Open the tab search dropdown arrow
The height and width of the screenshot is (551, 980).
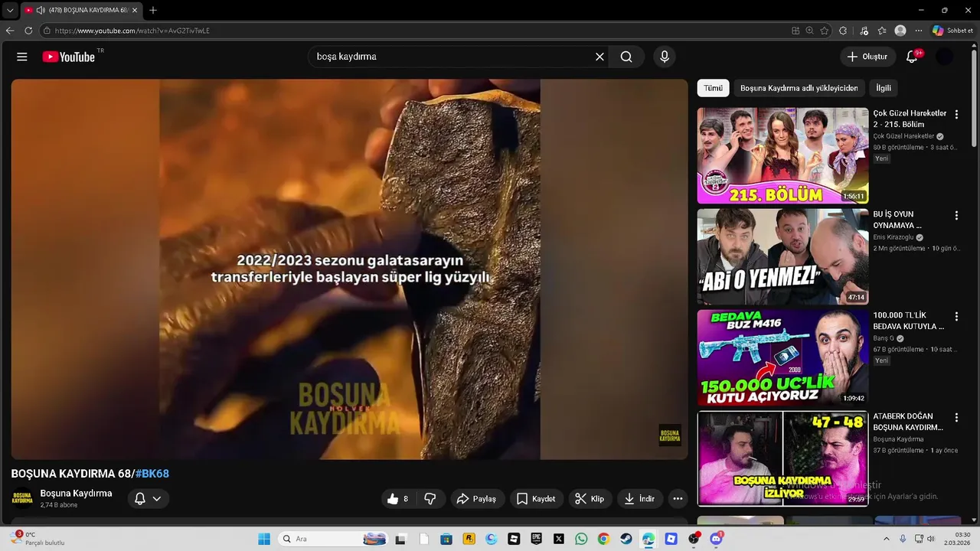10,10
